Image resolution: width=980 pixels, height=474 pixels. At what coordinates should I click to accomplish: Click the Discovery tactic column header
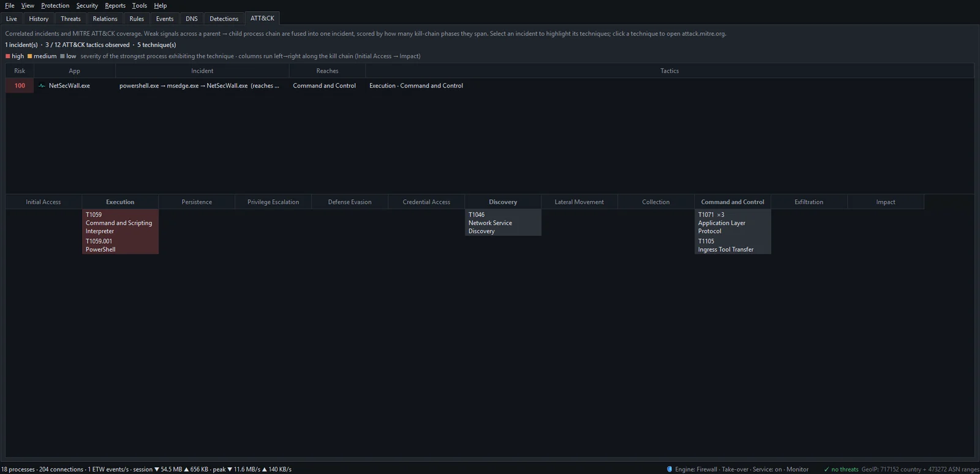click(503, 202)
